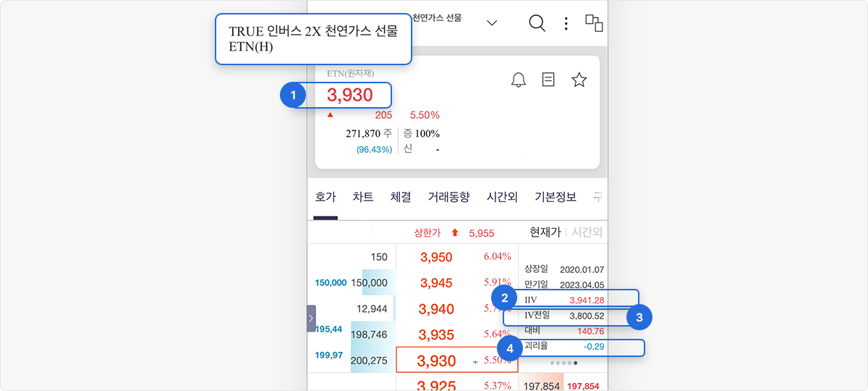Click the current price 3,930 header
Image resolution: width=868 pixels, height=391 pixels.
pyautogui.click(x=350, y=95)
